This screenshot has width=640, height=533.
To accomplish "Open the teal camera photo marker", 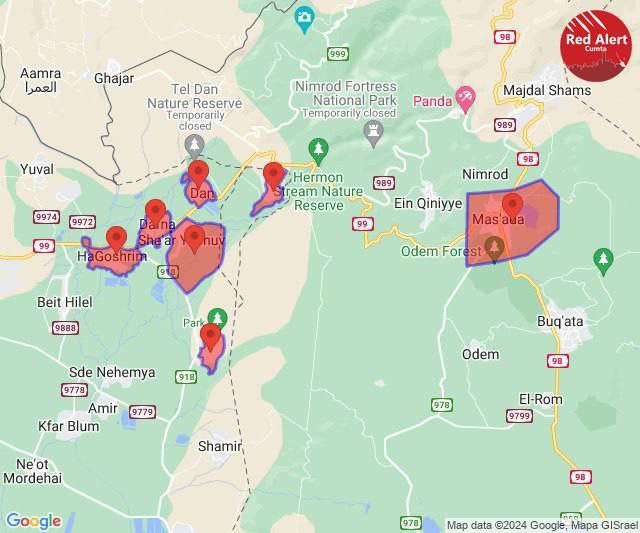I will [304, 19].
